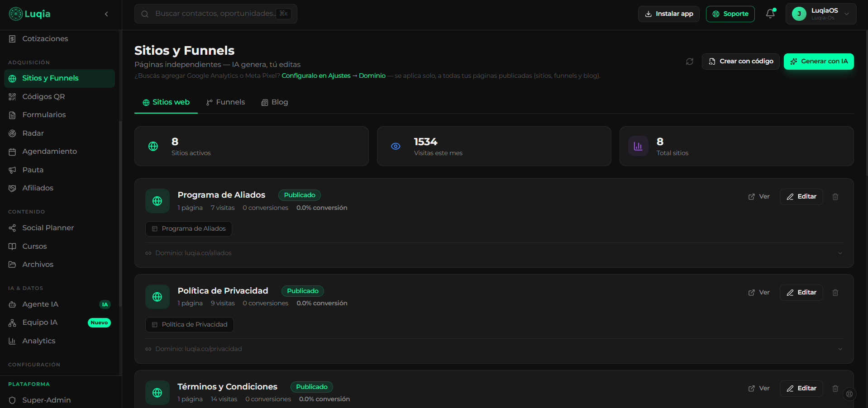Open Cotizaciones in the sidebar
Screen dimensions: 868x408
tap(59, 39)
